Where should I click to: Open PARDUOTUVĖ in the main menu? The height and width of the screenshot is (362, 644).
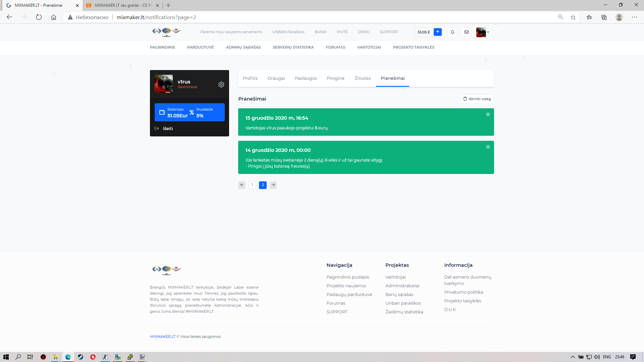(x=200, y=48)
